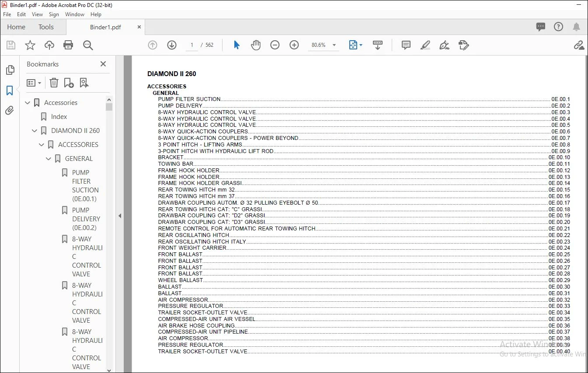588x373 pixels.
Task: Open the View menu
Action: coord(38,14)
